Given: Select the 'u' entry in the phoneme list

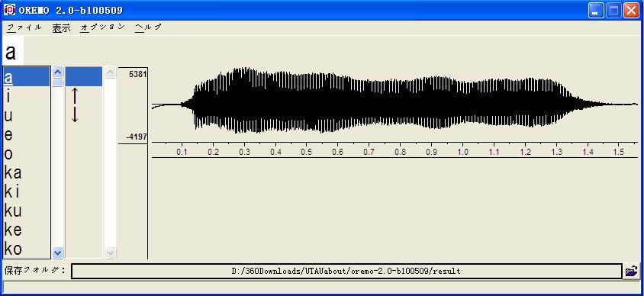Looking at the screenshot, I should pyautogui.click(x=27, y=115).
